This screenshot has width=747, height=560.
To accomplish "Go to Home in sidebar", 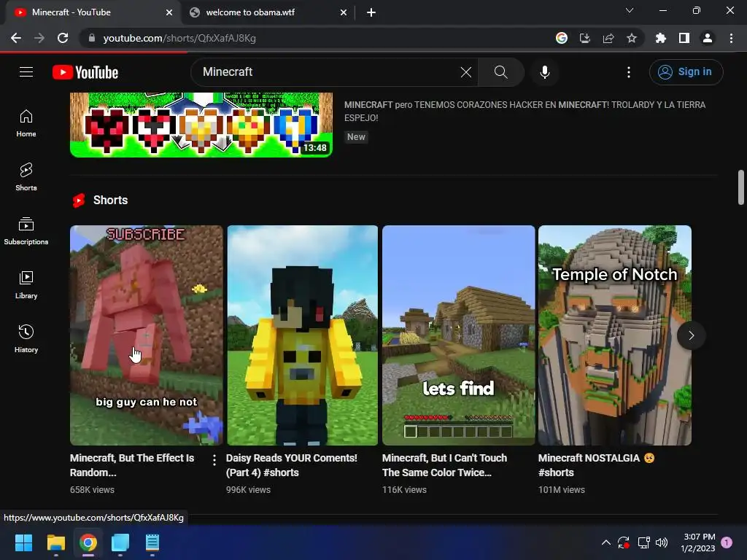I will pos(26,123).
